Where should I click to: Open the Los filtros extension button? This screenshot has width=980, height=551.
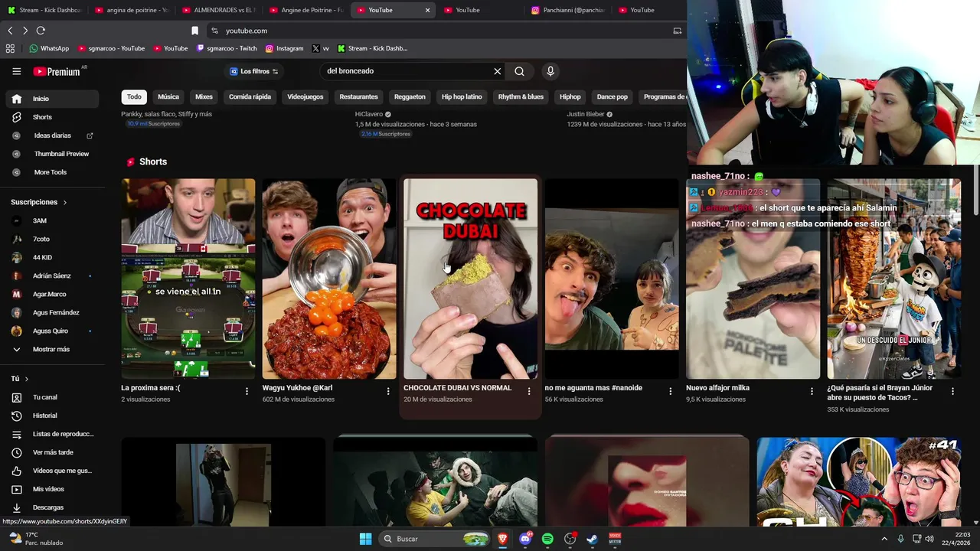click(254, 71)
